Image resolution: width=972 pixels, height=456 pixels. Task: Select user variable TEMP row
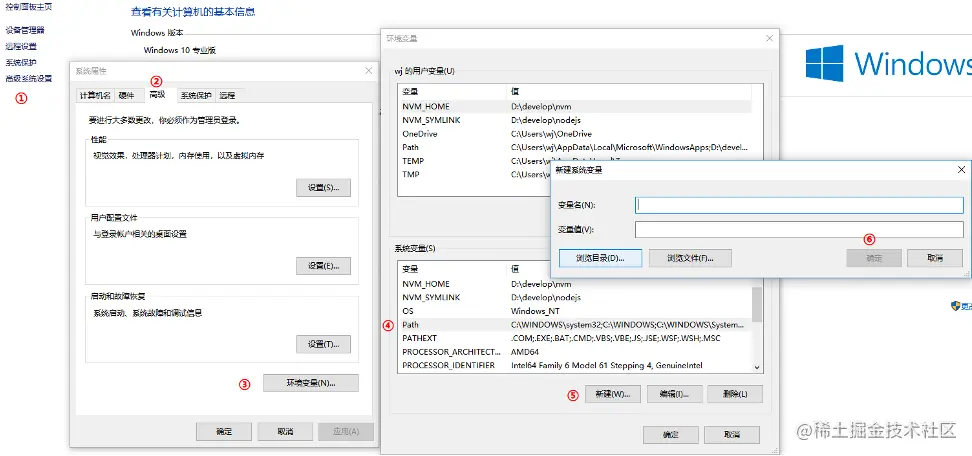point(474,161)
